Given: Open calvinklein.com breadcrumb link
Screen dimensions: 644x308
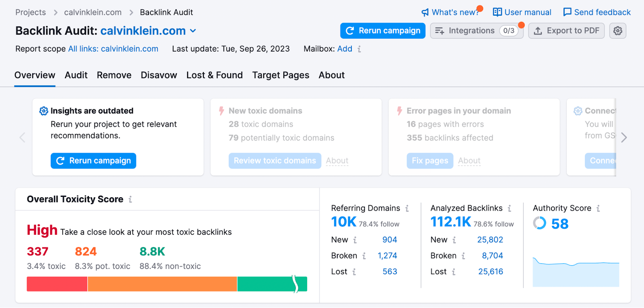Looking at the screenshot, I should coord(93,12).
